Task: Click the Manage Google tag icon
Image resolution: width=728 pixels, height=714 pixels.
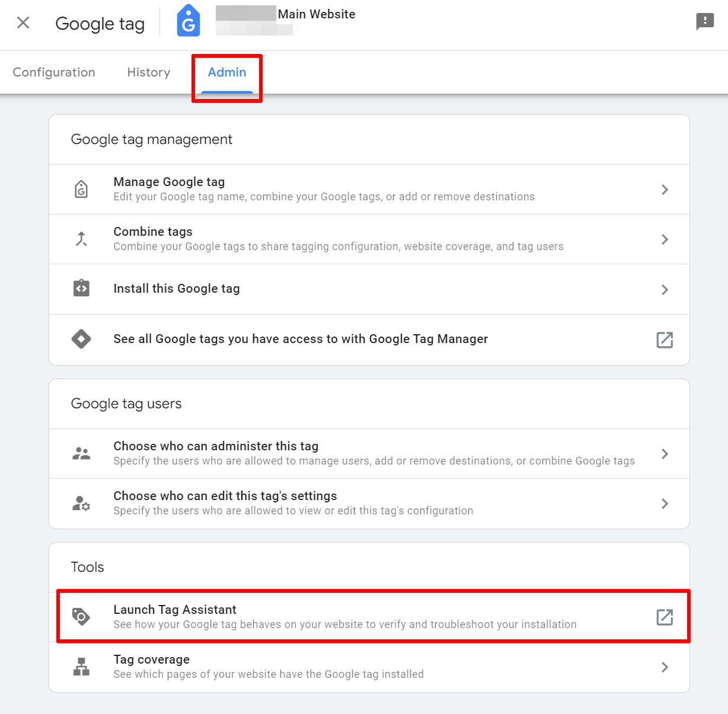Action: (81, 188)
